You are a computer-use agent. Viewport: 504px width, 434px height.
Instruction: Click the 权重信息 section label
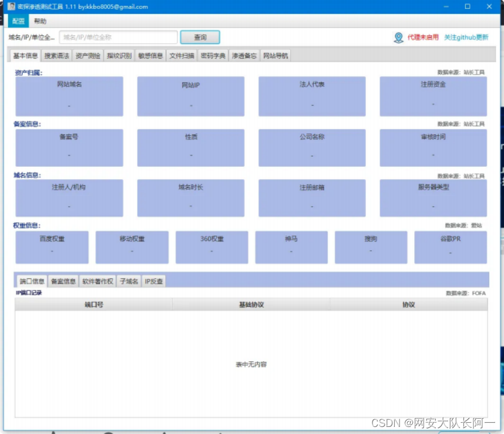coord(26,226)
